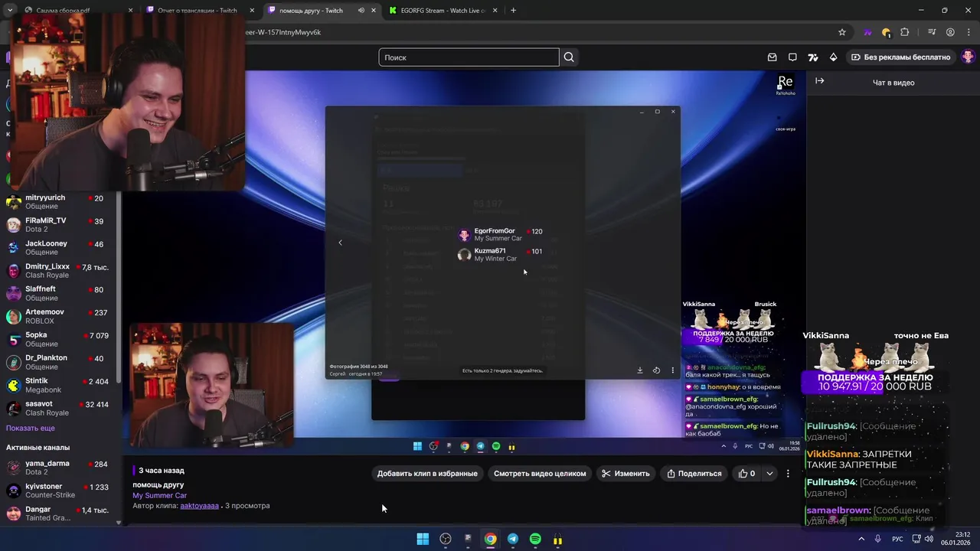Viewport: 980px width, 551px height.
Task: Click the 'Поделиться' share button
Action: coord(694,474)
